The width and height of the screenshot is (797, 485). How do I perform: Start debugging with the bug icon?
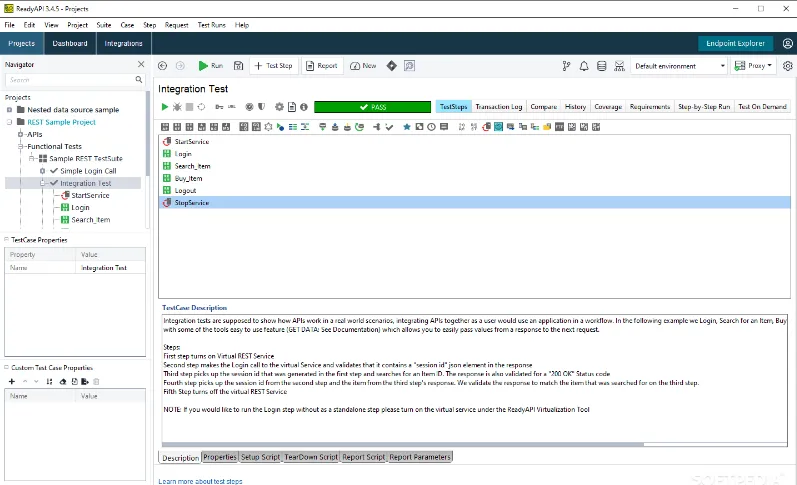177,107
